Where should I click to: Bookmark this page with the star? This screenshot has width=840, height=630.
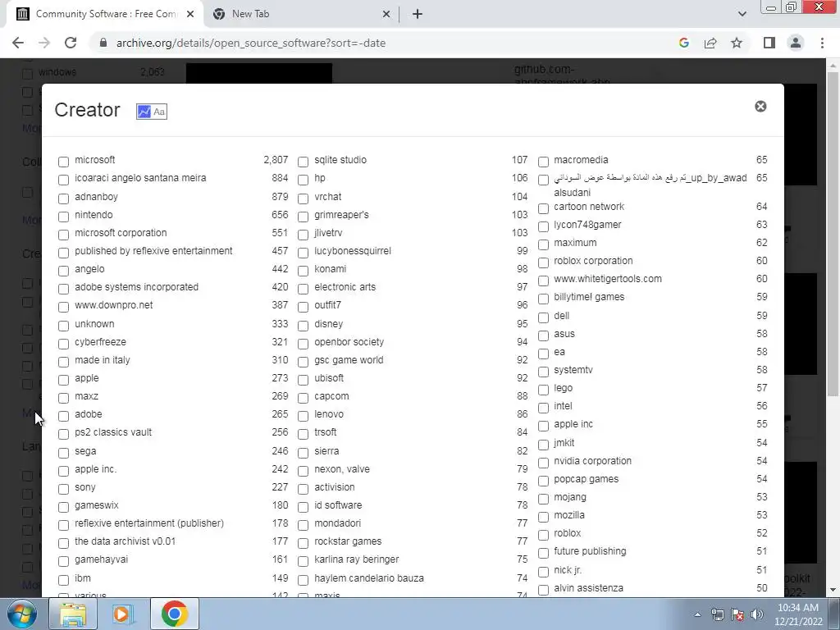point(737,43)
